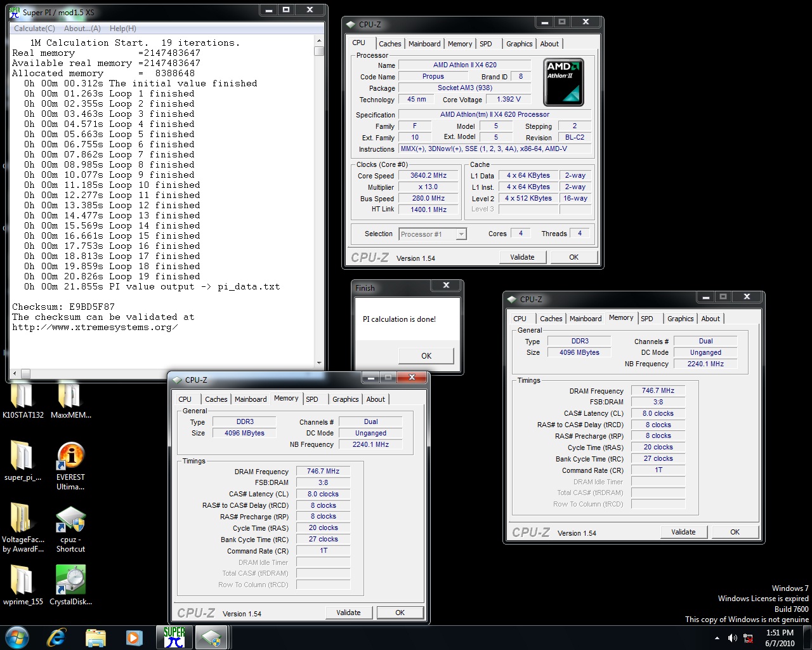This screenshot has height=650, width=812.
Task: Click the bottom CPU-Z window title icon
Action: coord(177,380)
